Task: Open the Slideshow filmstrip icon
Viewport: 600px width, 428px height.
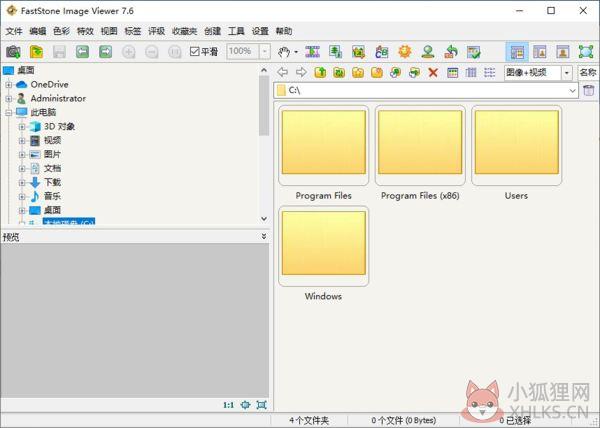Action: [x=312, y=52]
